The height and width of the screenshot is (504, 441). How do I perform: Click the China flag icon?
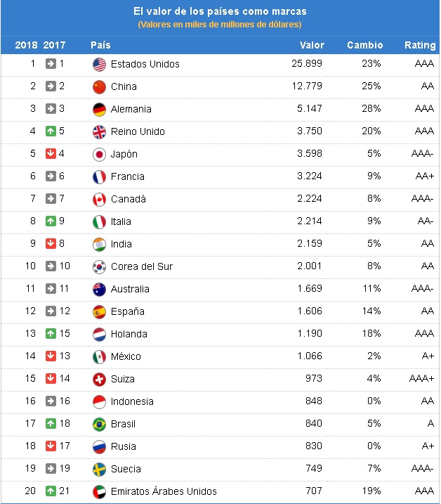(x=99, y=86)
